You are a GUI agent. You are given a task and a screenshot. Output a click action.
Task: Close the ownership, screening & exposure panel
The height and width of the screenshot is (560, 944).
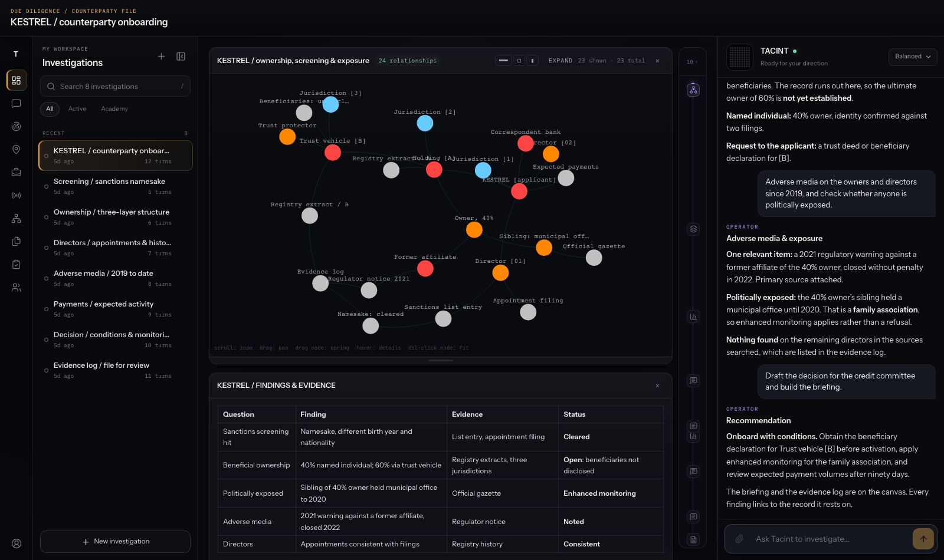[x=657, y=61]
